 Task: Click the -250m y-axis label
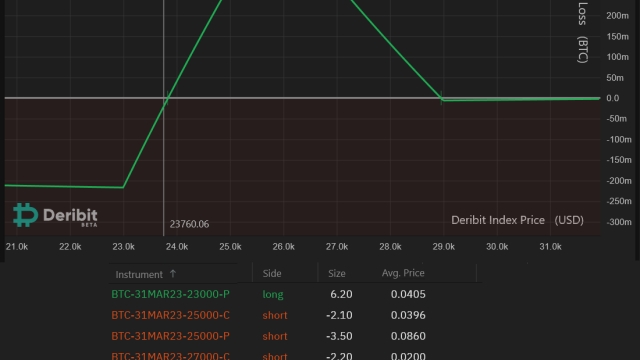coord(619,201)
